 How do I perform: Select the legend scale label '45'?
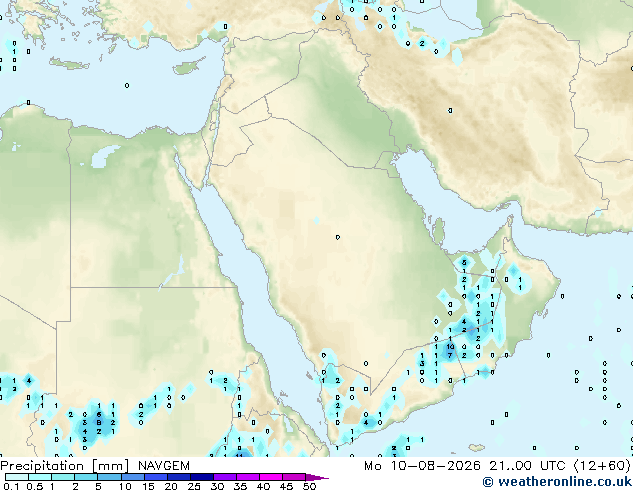(286, 486)
